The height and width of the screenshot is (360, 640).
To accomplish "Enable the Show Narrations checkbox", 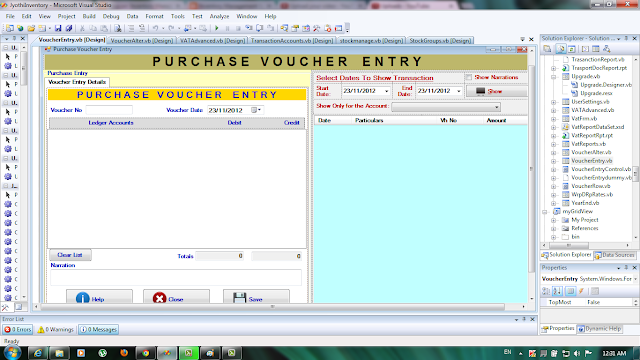I will pos(469,77).
